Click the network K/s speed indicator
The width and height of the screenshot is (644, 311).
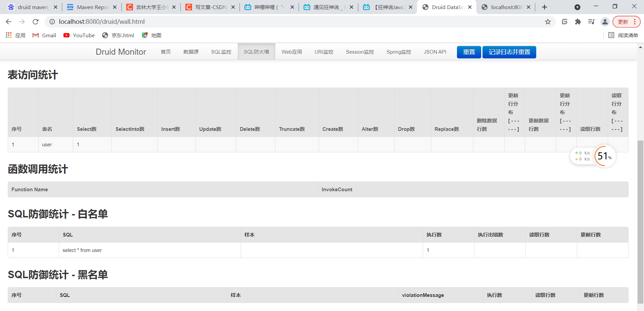click(582, 156)
